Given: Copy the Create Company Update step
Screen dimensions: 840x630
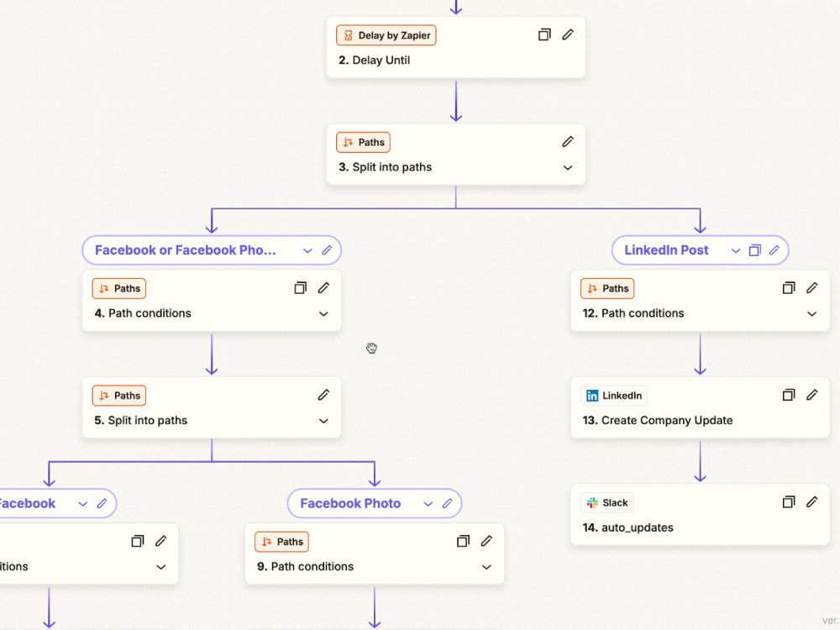Looking at the screenshot, I should [x=789, y=396].
